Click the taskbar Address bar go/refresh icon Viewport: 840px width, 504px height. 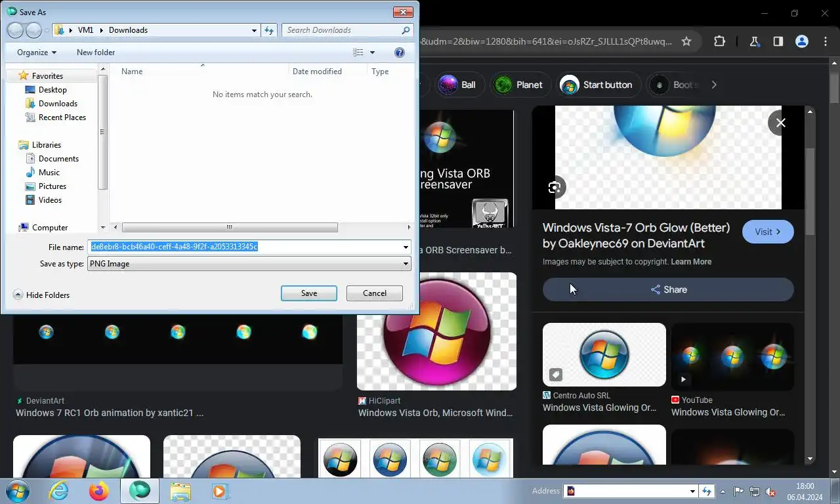pyautogui.click(x=707, y=491)
